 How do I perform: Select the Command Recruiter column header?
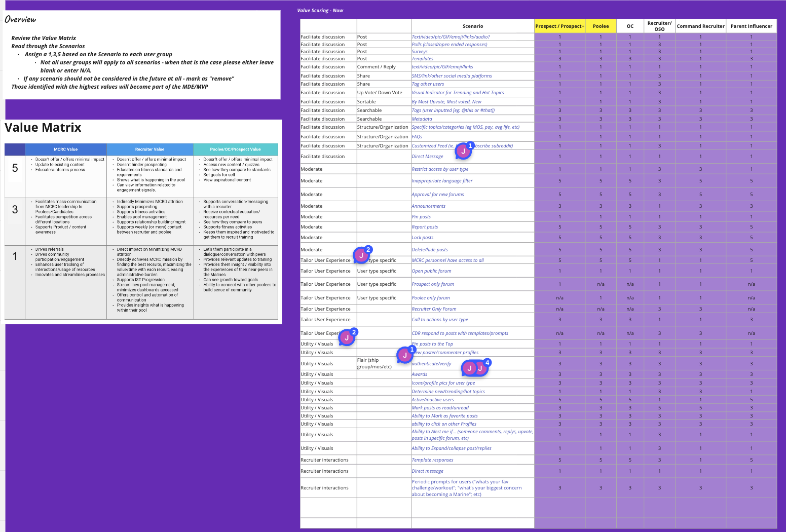coord(700,26)
